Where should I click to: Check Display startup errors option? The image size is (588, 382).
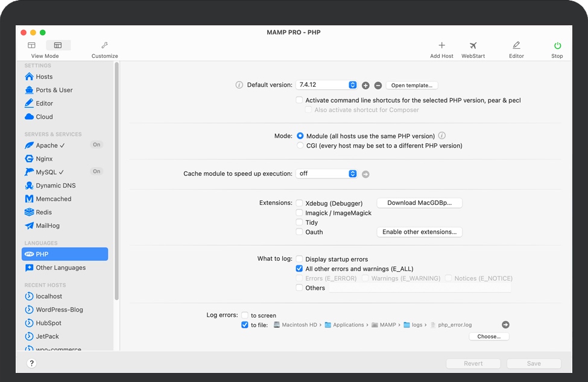coord(300,259)
